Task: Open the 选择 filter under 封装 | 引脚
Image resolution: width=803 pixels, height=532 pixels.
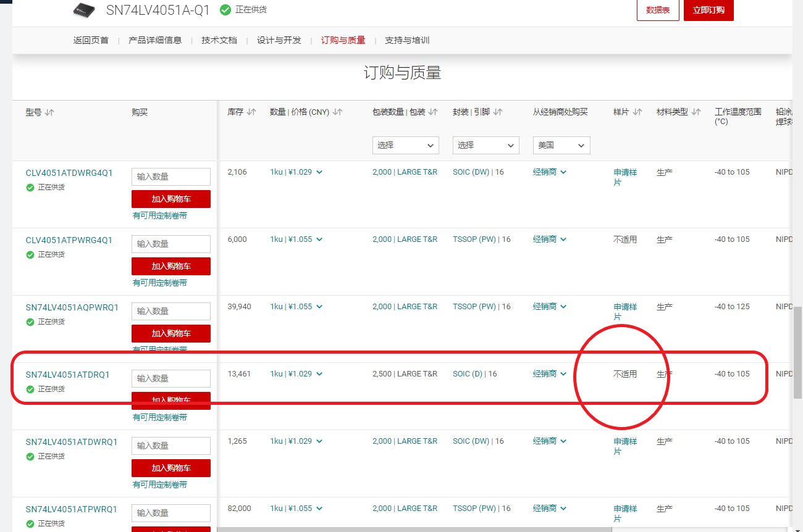Action: 486,145
